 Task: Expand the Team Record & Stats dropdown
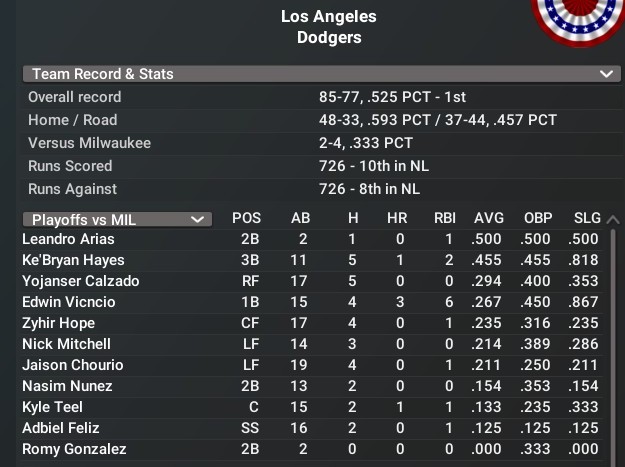pos(604,74)
